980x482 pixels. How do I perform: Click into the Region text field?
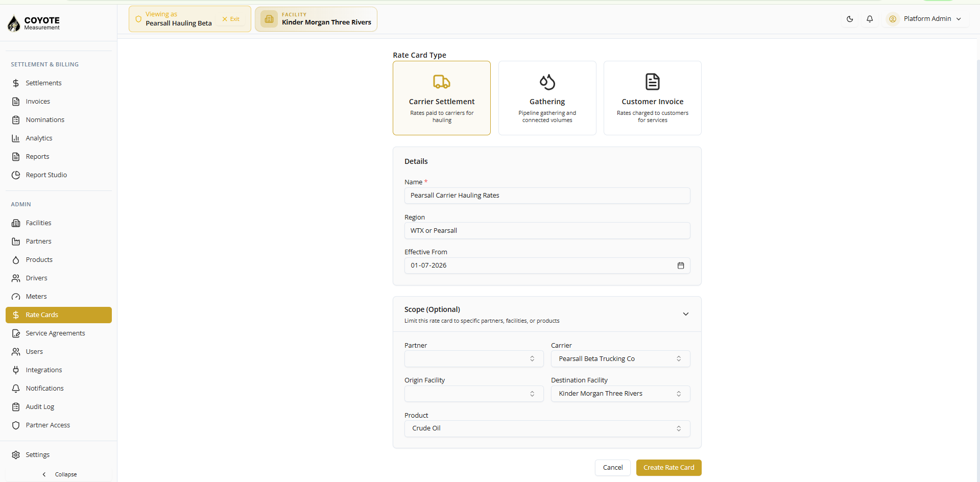547,231
